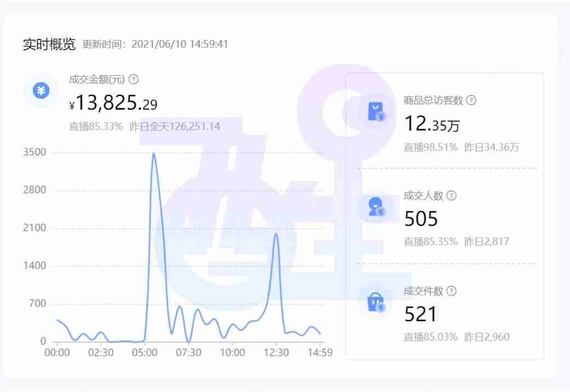
Task: Click 昨日2,960 text
Action: [487, 337]
